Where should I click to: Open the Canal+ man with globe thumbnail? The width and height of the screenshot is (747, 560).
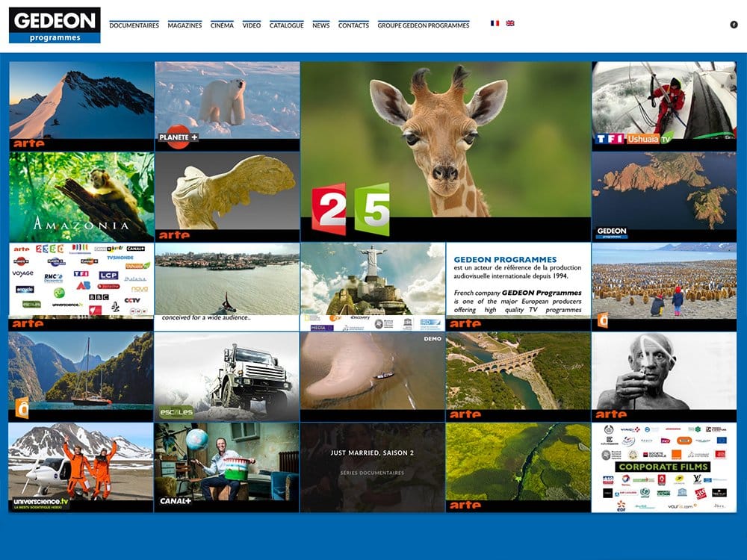227,467
